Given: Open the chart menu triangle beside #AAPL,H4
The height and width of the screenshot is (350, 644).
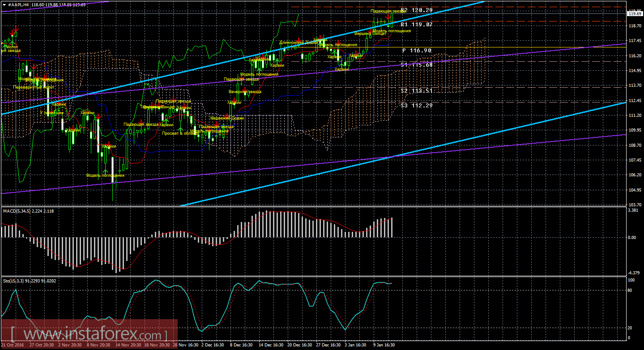Looking at the screenshot, I should pyautogui.click(x=4, y=4).
